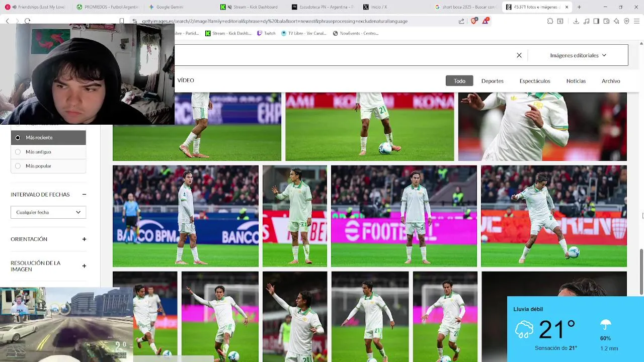This screenshot has width=644, height=362.
Task: Open the Brave Wallet icon
Action: pos(606,21)
